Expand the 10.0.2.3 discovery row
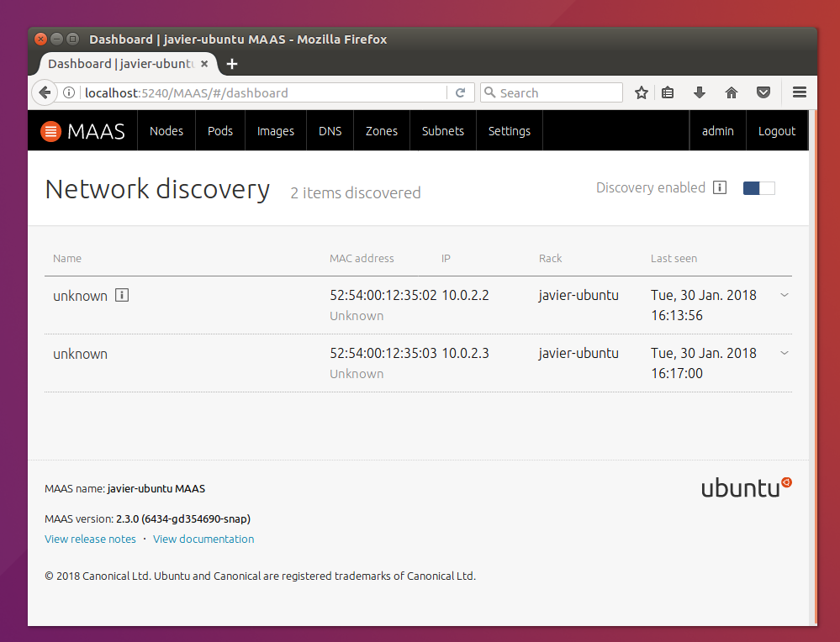840x642 pixels. [x=785, y=353]
